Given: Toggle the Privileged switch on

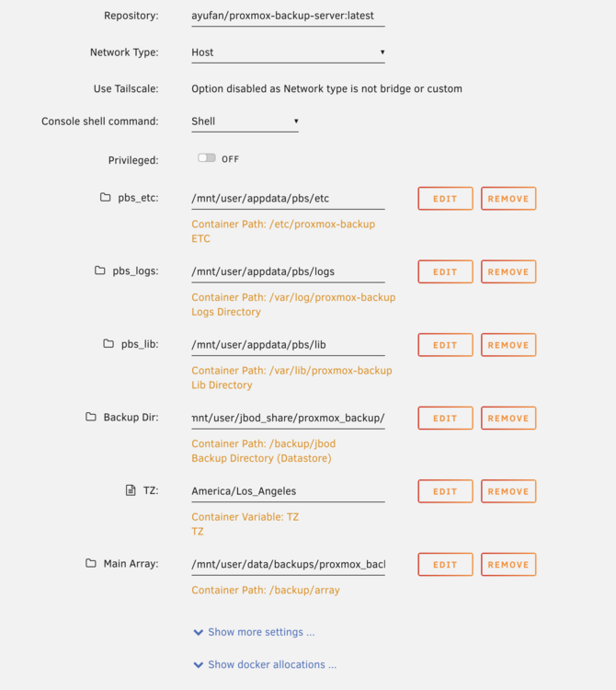Looking at the screenshot, I should point(207,158).
